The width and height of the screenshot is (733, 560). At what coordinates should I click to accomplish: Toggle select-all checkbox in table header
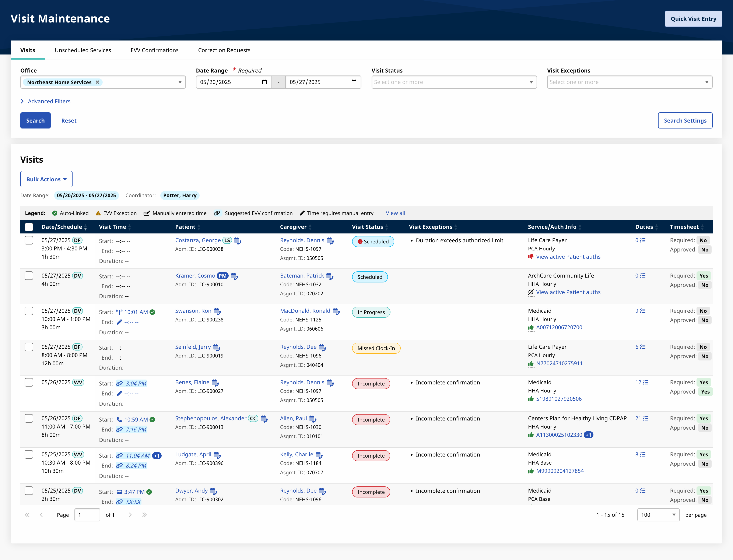29,227
